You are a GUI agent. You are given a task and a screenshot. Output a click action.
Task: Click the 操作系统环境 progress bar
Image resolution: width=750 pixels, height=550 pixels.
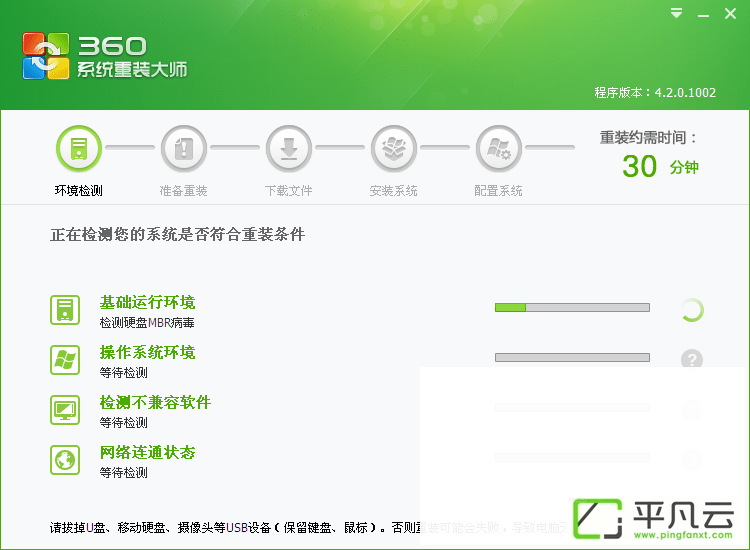[572, 357]
